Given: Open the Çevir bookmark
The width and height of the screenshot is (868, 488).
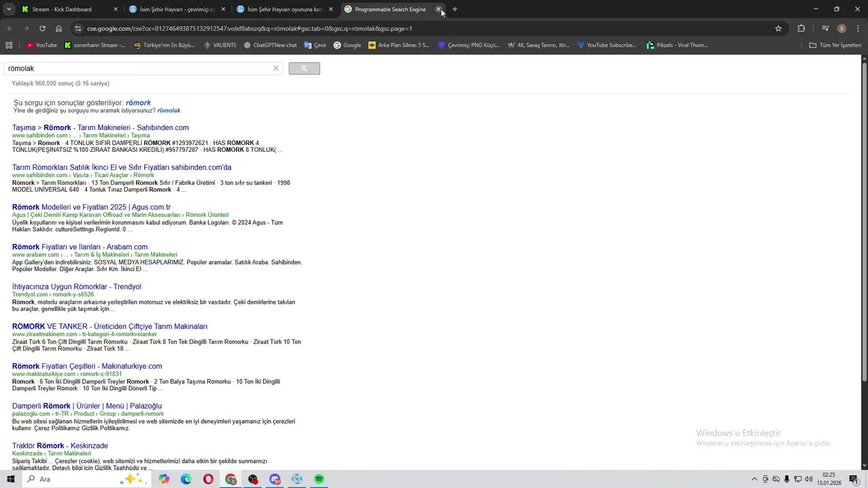Looking at the screenshot, I should pyautogui.click(x=315, y=45).
